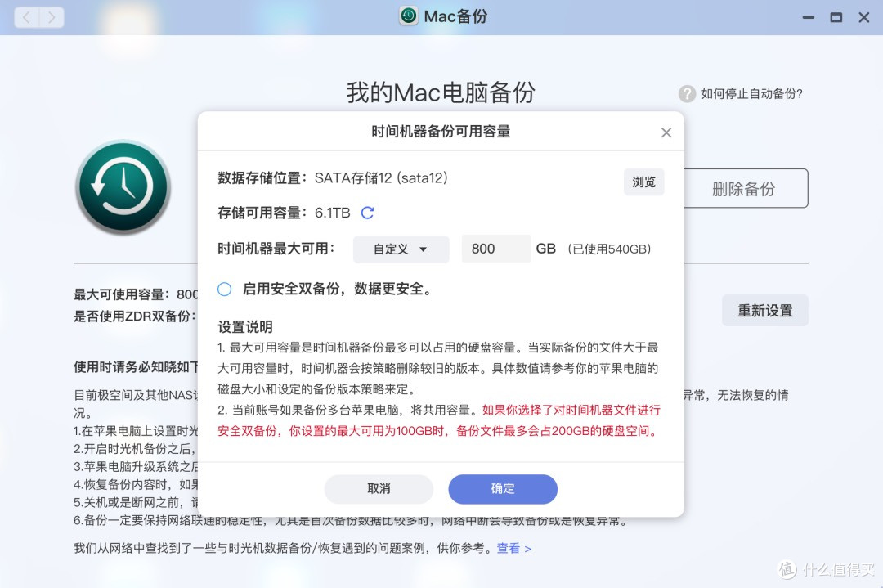The height and width of the screenshot is (588, 883).
Task: Click the SATA存储12 storage location text
Action: pyautogui.click(x=379, y=176)
